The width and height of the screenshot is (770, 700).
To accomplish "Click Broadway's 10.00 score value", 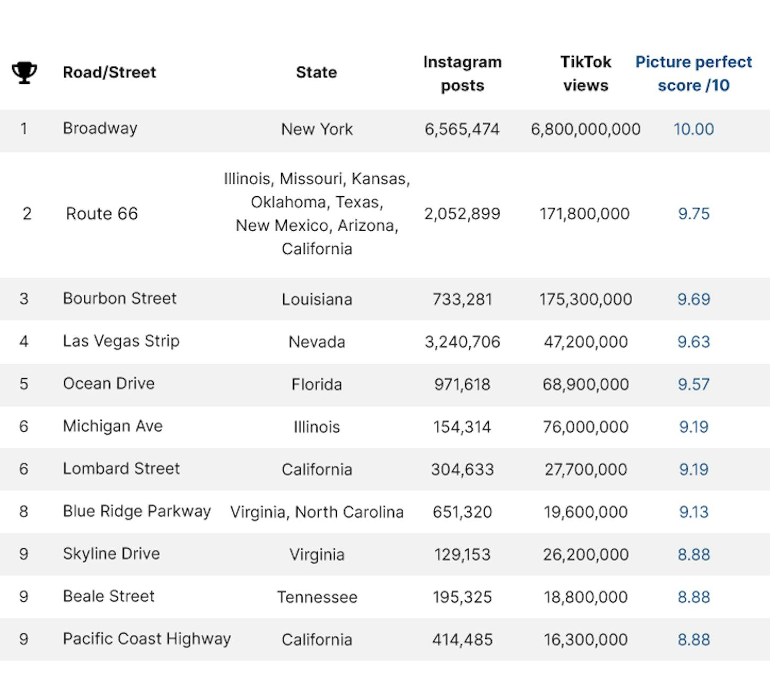I will [694, 129].
